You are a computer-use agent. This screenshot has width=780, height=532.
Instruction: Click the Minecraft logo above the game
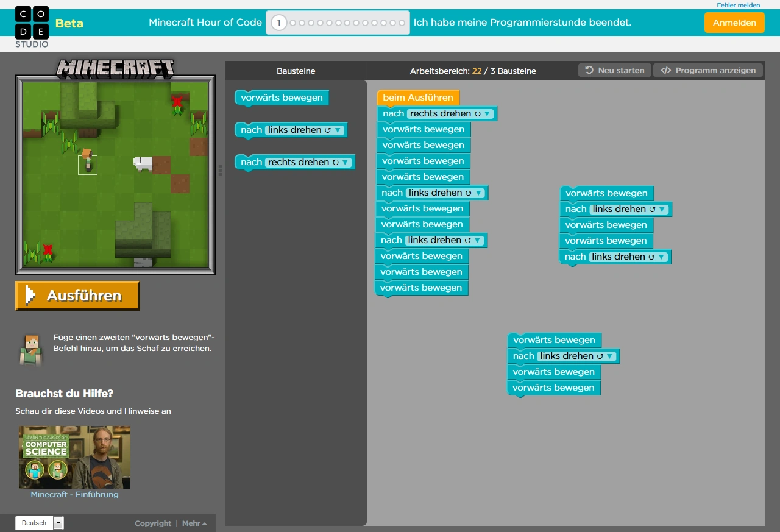115,68
